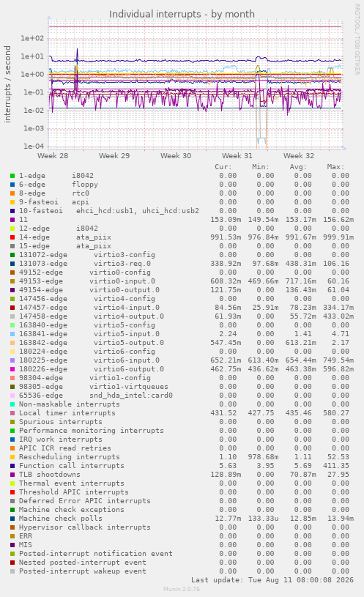Click the Week 32 axis label
The height and width of the screenshot is (597, 364).
point(299,156)
